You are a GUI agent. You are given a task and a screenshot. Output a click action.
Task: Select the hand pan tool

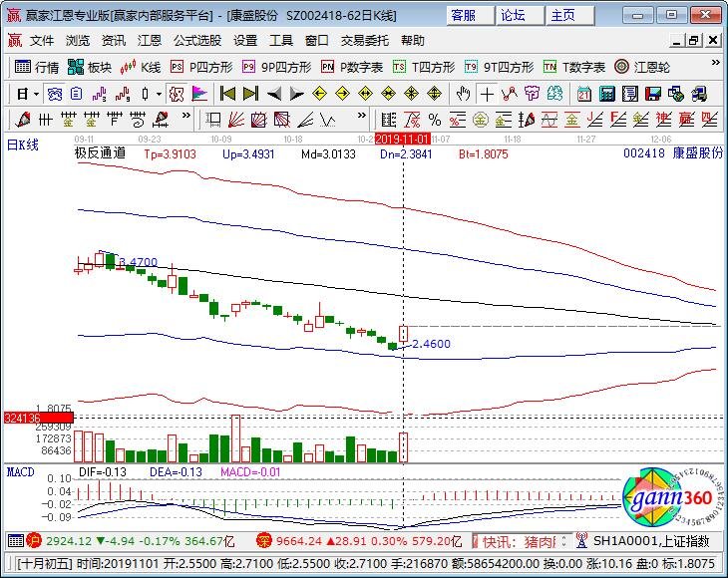pos(463,94)
